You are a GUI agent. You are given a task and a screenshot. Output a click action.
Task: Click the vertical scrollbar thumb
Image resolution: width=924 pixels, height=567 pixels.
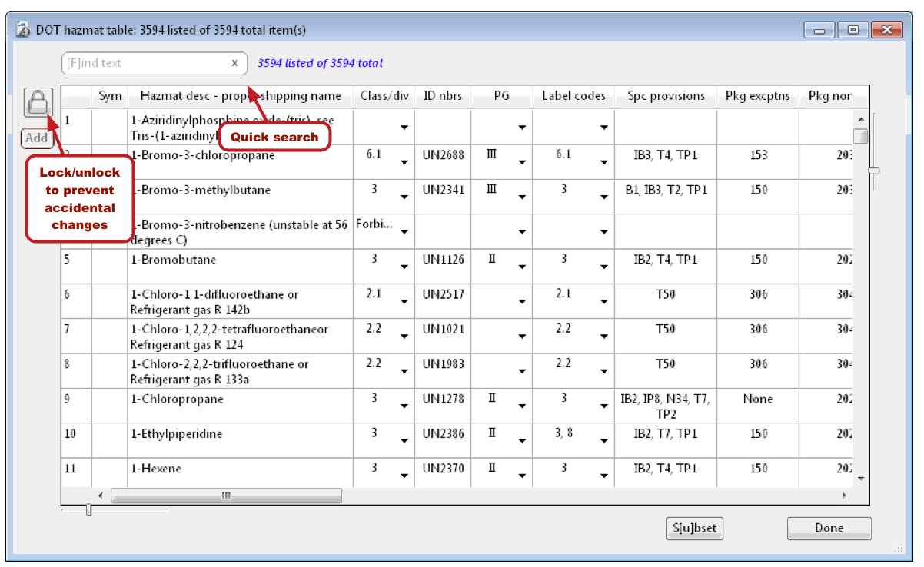pyautogui.click(x=860, y=136)
